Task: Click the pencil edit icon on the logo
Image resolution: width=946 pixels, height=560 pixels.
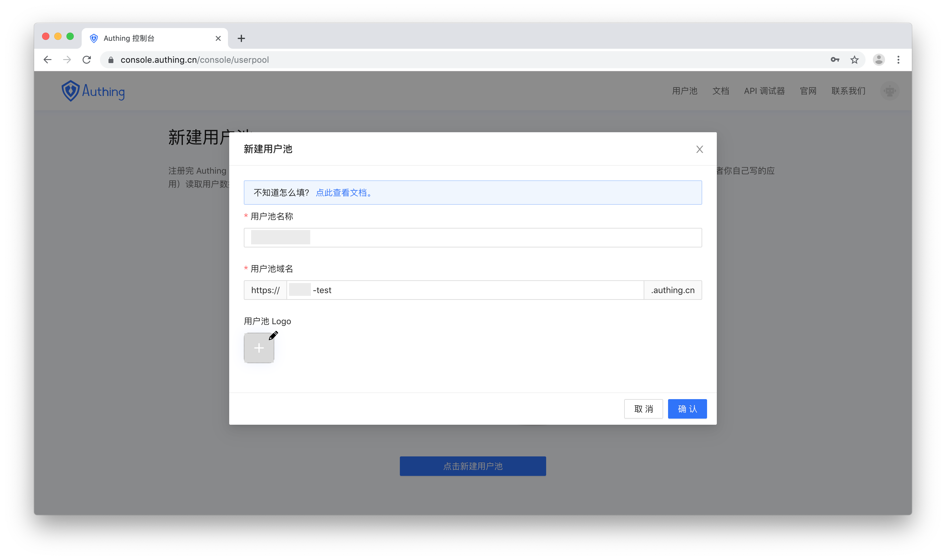Action: tap(273, 335)
